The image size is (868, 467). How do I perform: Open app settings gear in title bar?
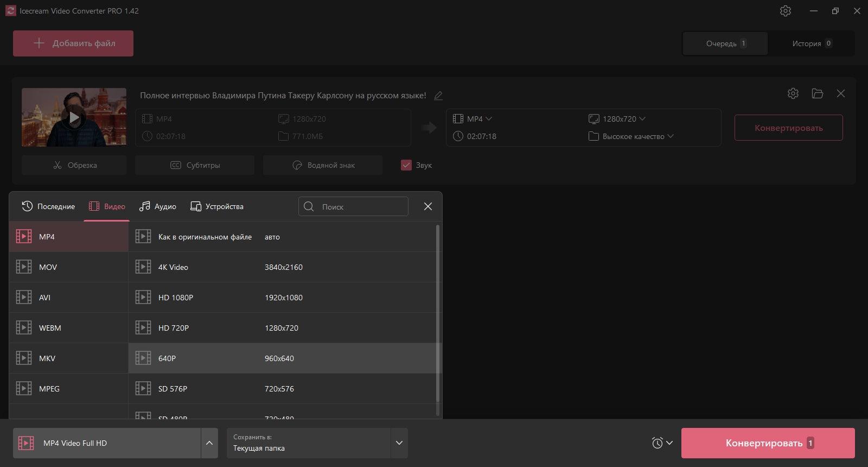[x=785, y=11]
